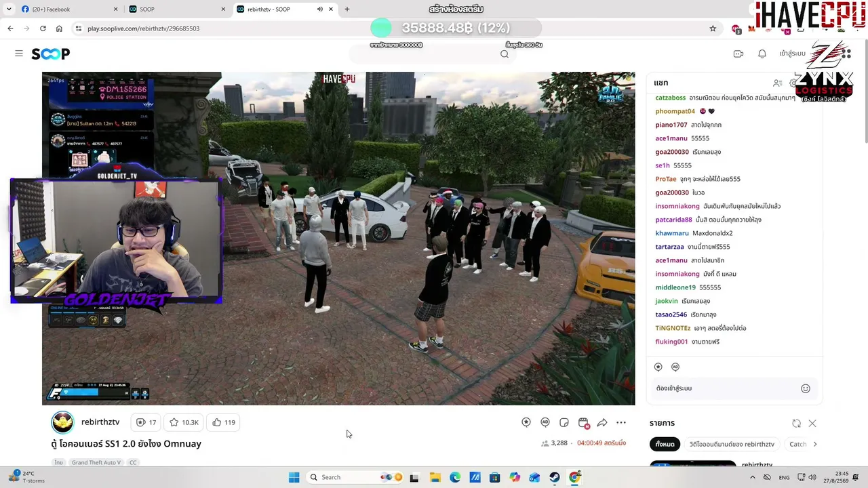Mute the rebirthztv tab audio icon
The width and height of the screenshot is (868, 488).
click(x=319, y=9)
